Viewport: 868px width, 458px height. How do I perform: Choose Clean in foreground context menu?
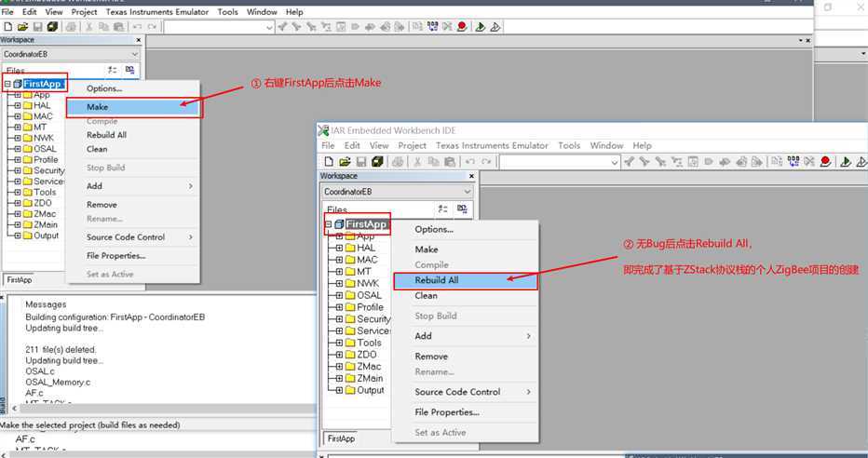[465, 295]
